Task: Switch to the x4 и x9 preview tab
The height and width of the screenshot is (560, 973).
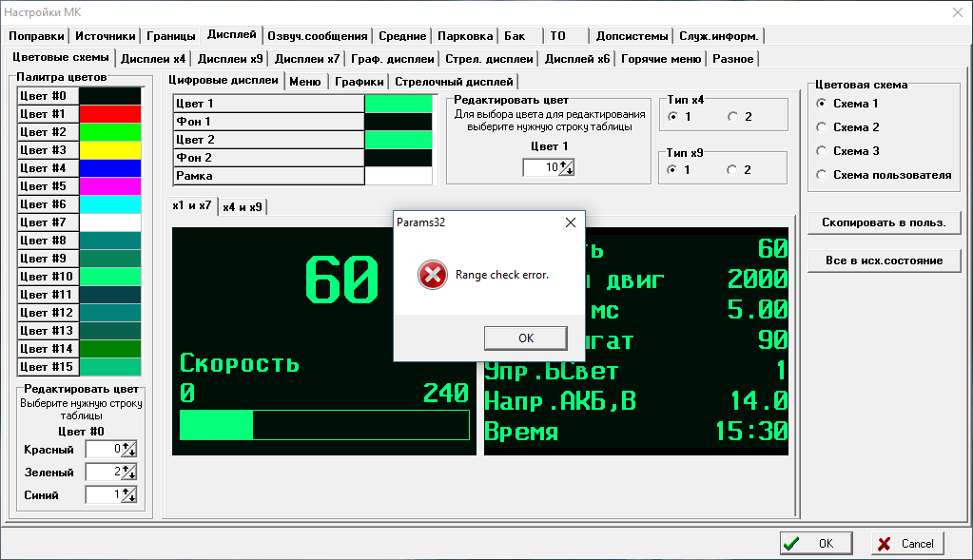Action: 243,207
